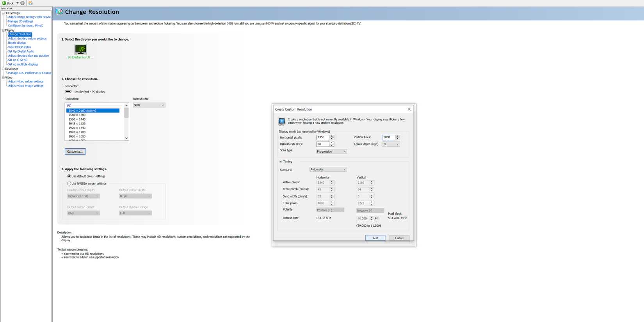
Task: Open the Scan type Progressive dropdown
Action: point(331,151)
